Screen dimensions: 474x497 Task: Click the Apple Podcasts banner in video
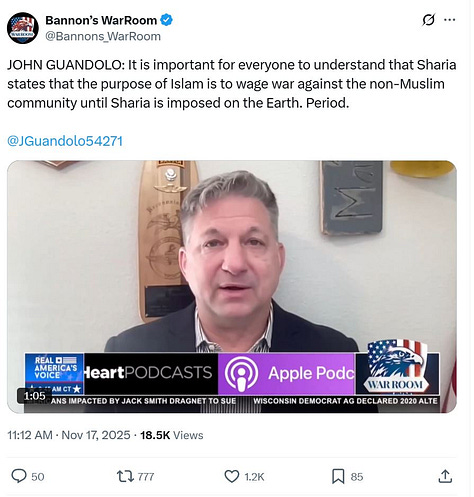click(x=287, y=373)
